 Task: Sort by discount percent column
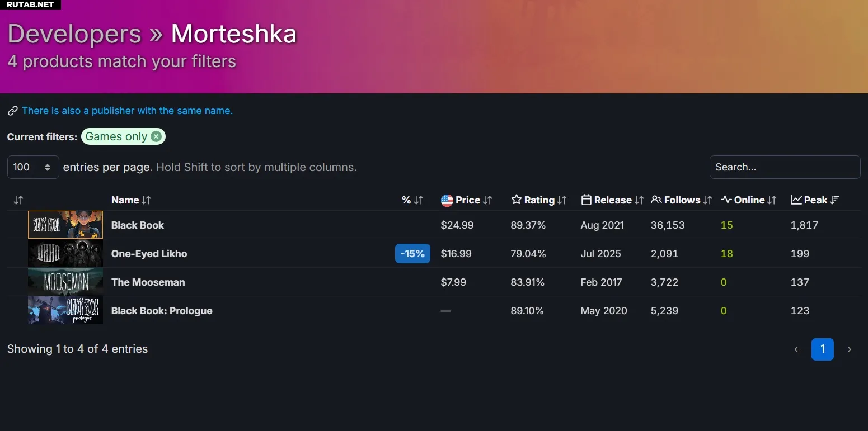(412, 200)
